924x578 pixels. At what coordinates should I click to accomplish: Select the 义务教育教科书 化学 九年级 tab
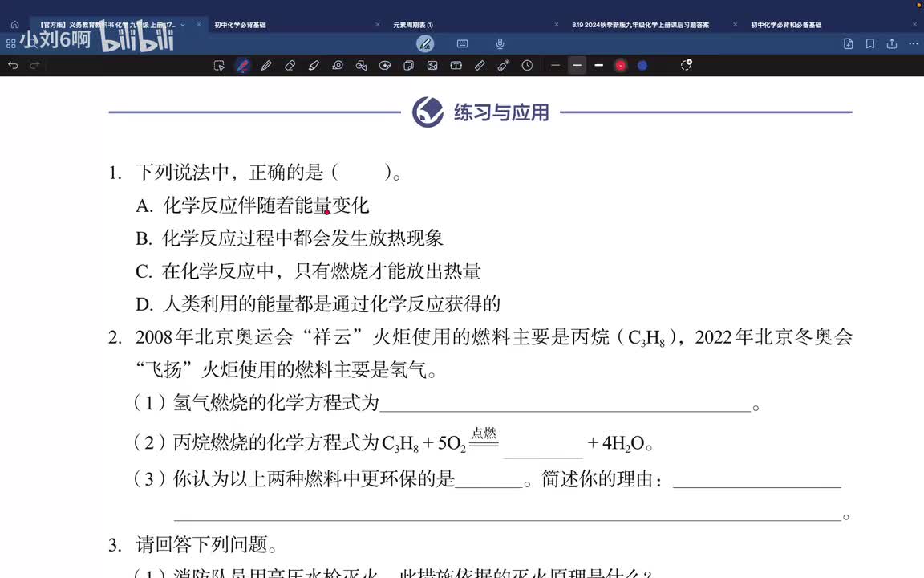pos(107,25)
